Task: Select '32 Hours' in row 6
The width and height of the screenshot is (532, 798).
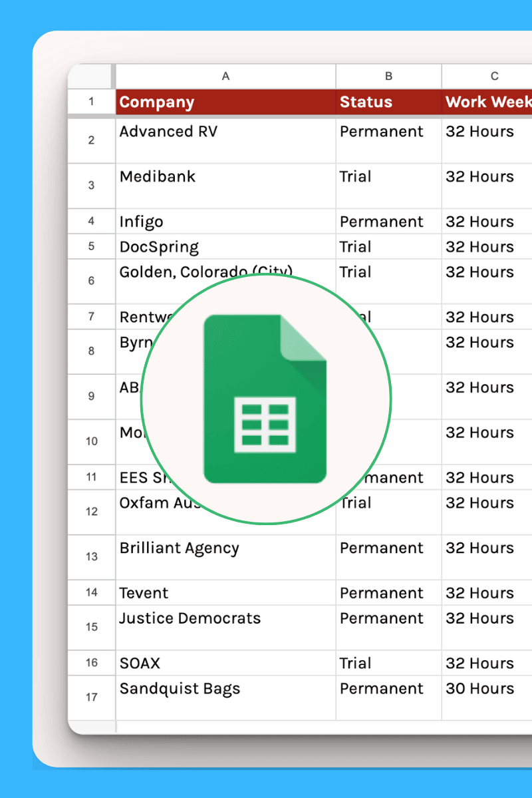Action: click(487, 281)
